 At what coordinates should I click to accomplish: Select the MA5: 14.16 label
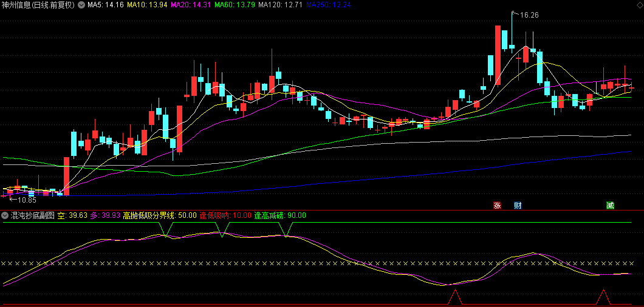pyautogui.click(x=105, y=5)
